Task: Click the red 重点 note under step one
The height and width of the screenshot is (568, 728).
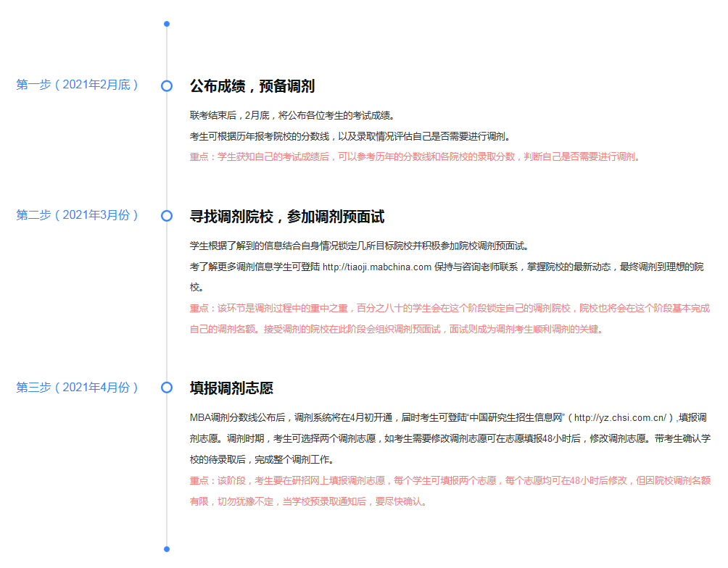Action: (x=415, y=156)
